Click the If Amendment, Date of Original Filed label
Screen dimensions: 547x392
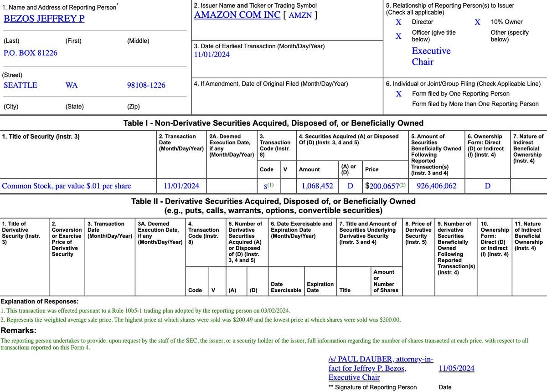[x=271, y=84]
